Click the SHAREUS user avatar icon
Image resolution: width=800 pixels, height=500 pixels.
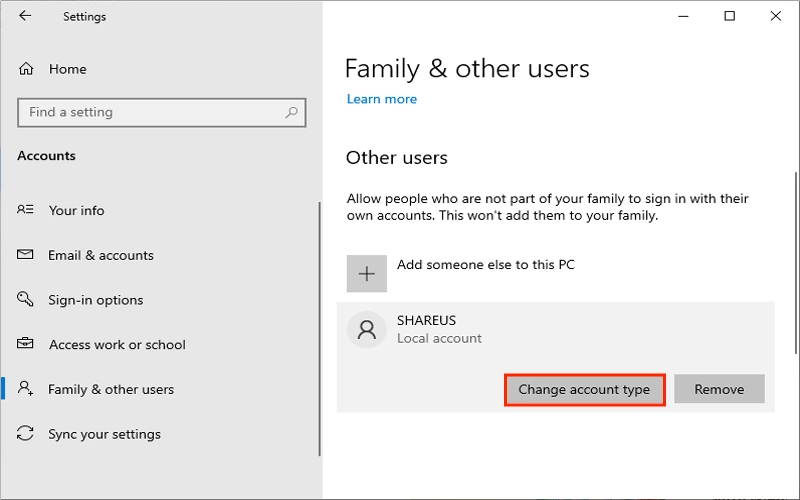366,330
